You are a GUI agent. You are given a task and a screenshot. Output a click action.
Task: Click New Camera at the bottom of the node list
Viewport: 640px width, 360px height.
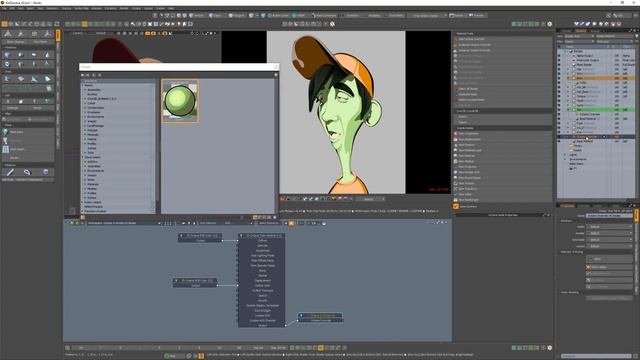pos(467,207)
